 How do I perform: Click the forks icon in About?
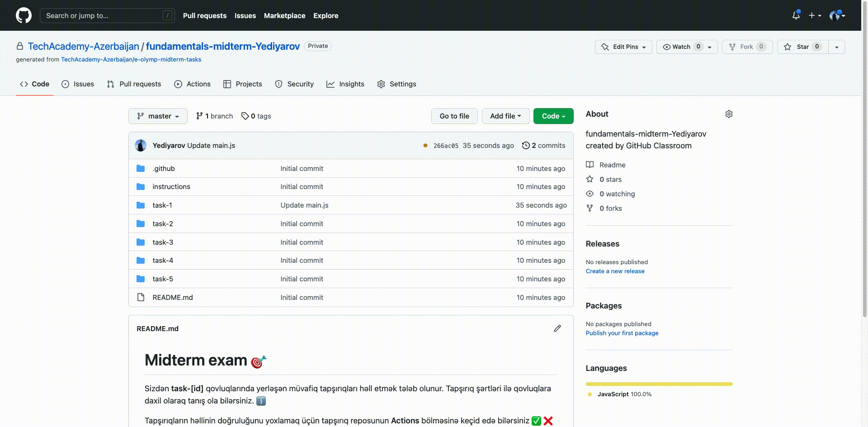[x=590, y=208]
